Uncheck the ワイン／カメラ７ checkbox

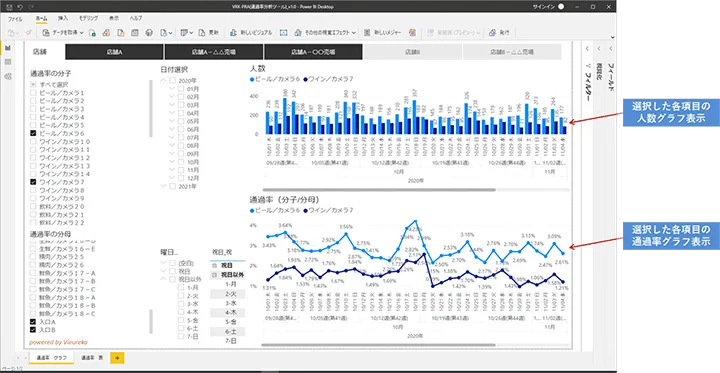tap(33, 182)
